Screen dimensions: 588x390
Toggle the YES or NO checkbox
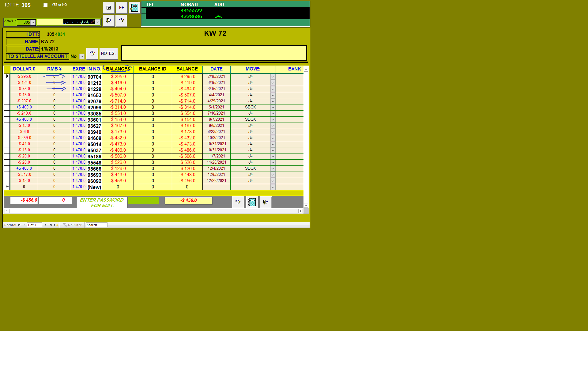[46, 5]
